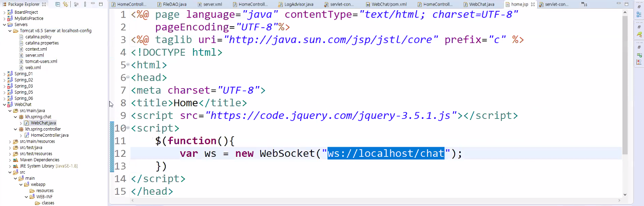This screenshot has width=644, height=206.
Task: Switch to WebChat/pom.xml editor tab
Action: click(x=385, y=4)
